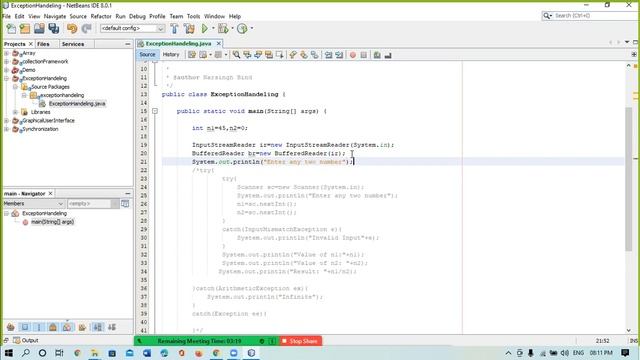Click the Start Macro Recording red circle icon

353,55
